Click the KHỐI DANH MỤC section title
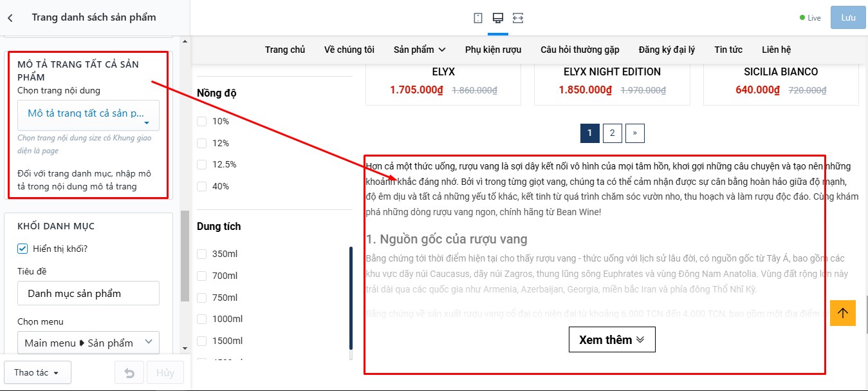This screenshot has width=868, height=391. 56,226
